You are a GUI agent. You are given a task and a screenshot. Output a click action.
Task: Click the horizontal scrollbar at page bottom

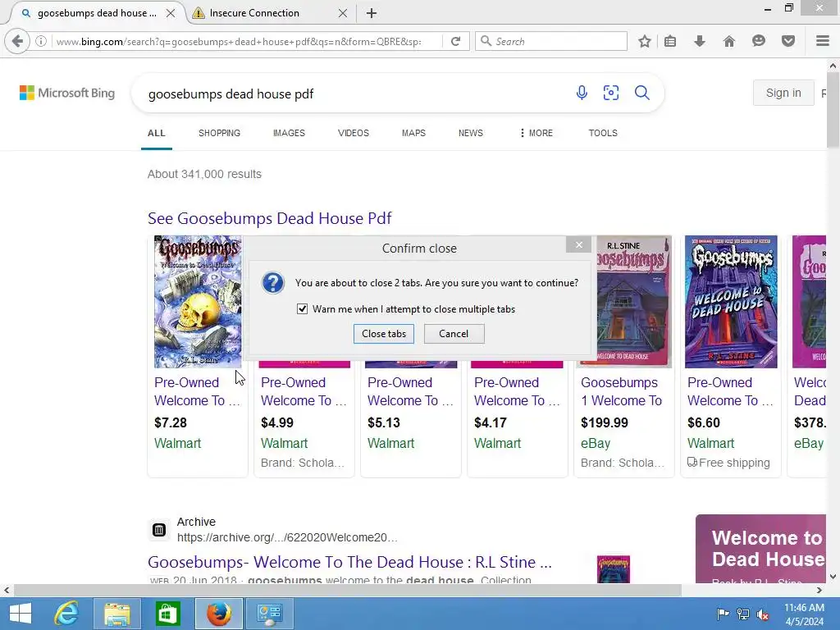point(348,591)
